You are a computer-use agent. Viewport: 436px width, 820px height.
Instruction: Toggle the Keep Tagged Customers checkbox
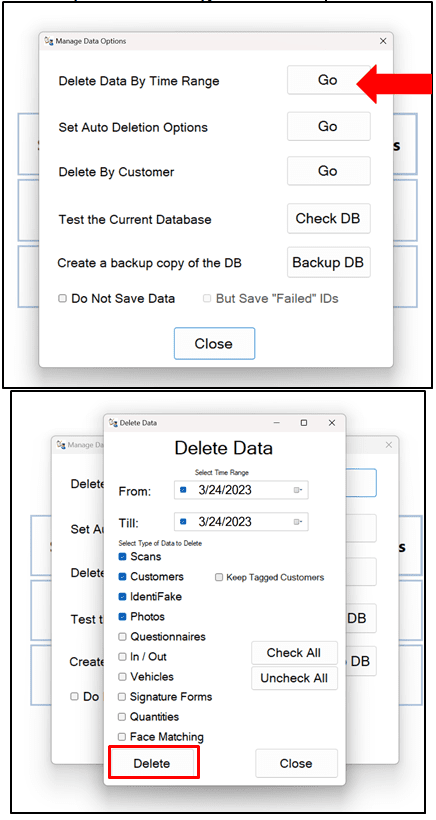[x=219, y=577]
